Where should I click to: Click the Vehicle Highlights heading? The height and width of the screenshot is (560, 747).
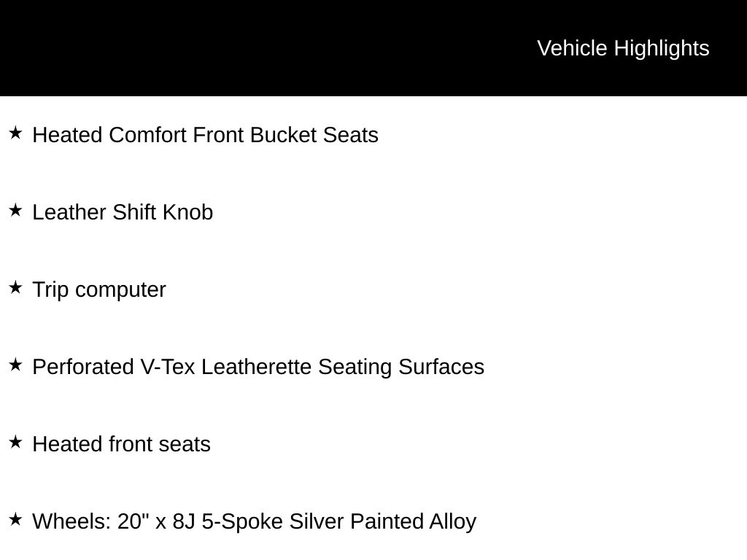click(x=623, y=49)
